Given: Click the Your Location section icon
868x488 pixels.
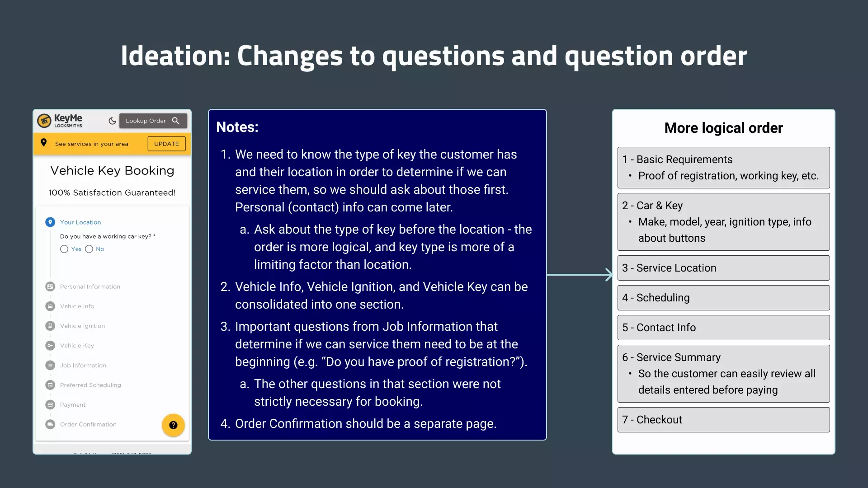Looking at the screenshot, I should tap(50, 222).
